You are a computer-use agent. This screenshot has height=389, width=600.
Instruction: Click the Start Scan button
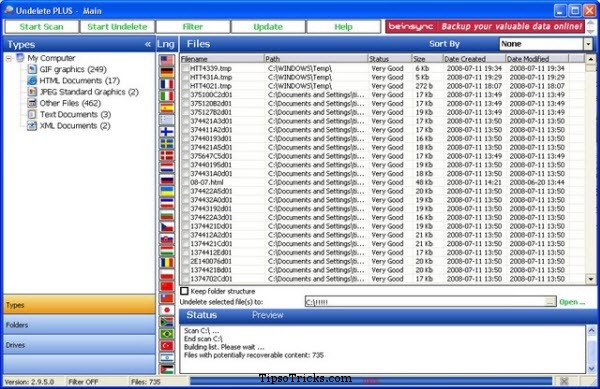[41, 27]
